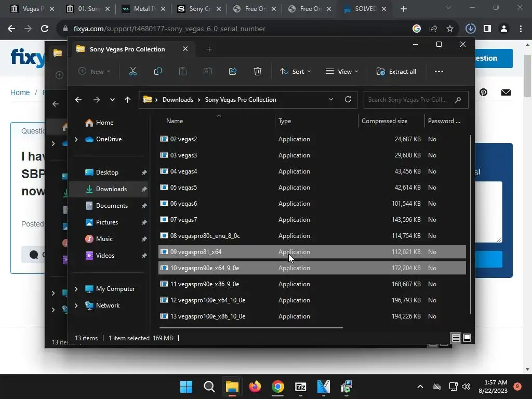This screenshot has width=532, height=399.
Task: Open Chrome three-dot menu
Action: (521, 29)
